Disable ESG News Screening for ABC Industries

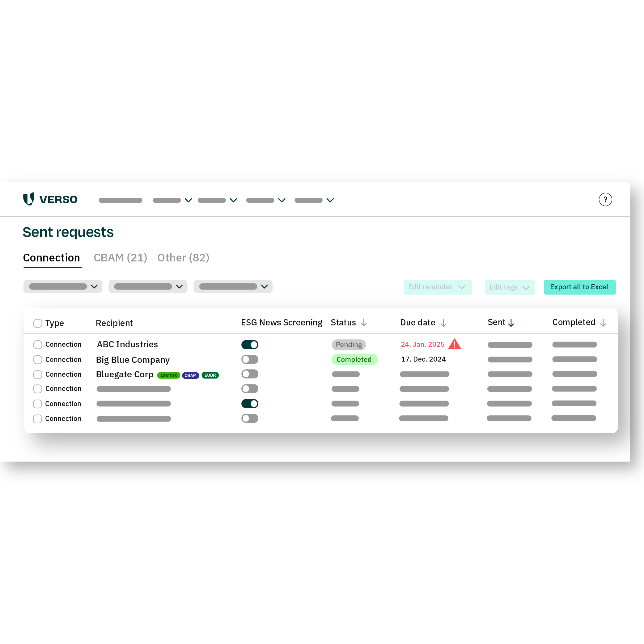coord(250,344)
